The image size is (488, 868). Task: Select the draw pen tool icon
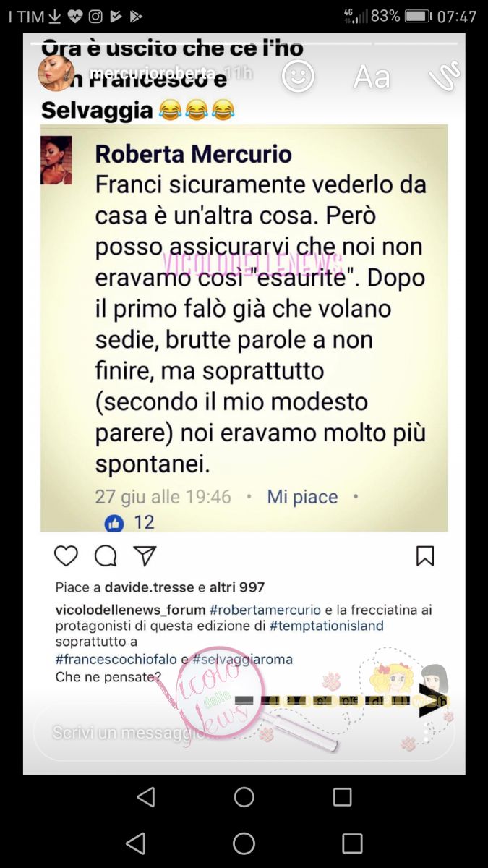443,76
